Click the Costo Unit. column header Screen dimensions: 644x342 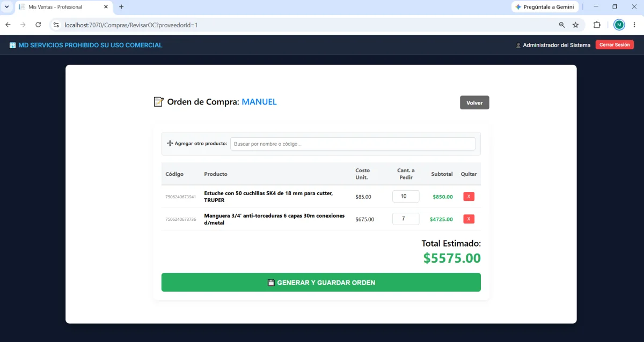363,174
